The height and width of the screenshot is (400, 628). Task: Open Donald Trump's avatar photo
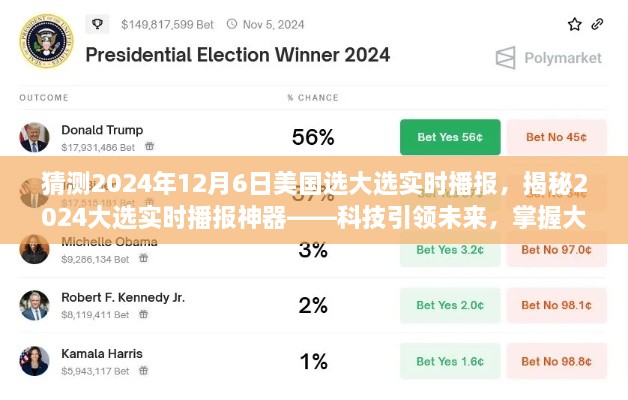[x=34, y=137]
